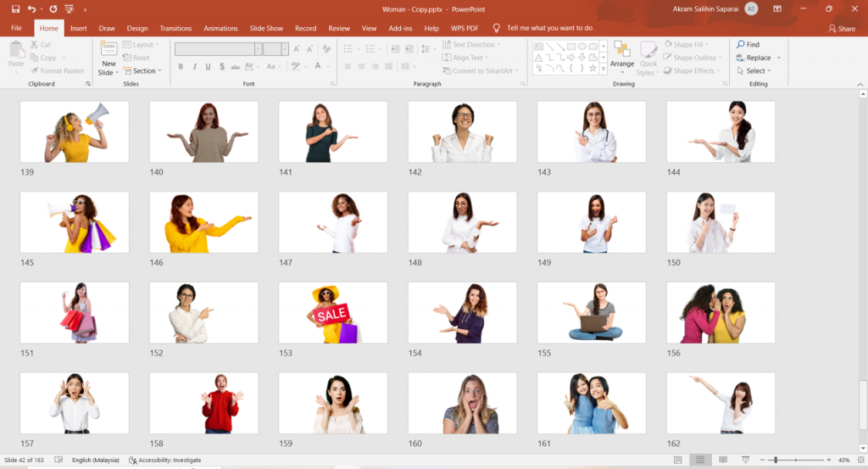Click the Save icon in the title bar
Viewport: 868px width, 469px height.
point(16,8)
